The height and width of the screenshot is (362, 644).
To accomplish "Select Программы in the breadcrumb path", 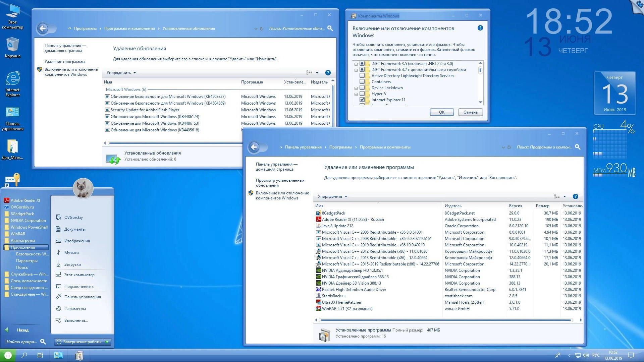I will (x=341, y=147).
